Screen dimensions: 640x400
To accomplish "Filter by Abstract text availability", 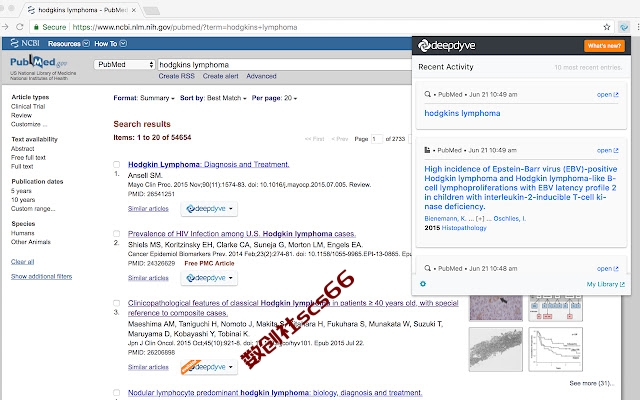I will pos(22,149).
